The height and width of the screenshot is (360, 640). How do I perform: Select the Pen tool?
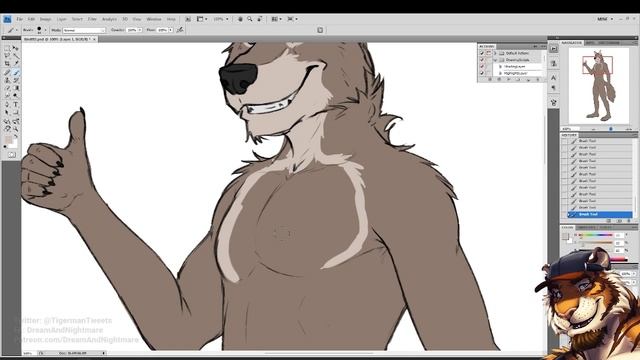click(7, 104)
